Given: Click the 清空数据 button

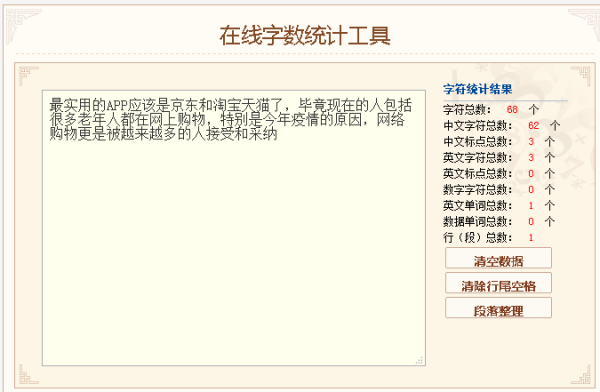Looking at the screenshot, I should coord(498,258).
